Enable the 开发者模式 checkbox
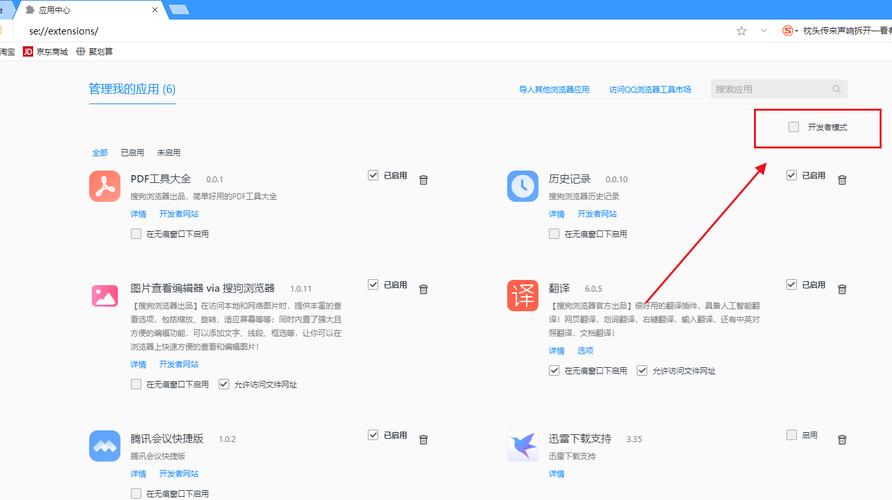 [x=793, y=127]
